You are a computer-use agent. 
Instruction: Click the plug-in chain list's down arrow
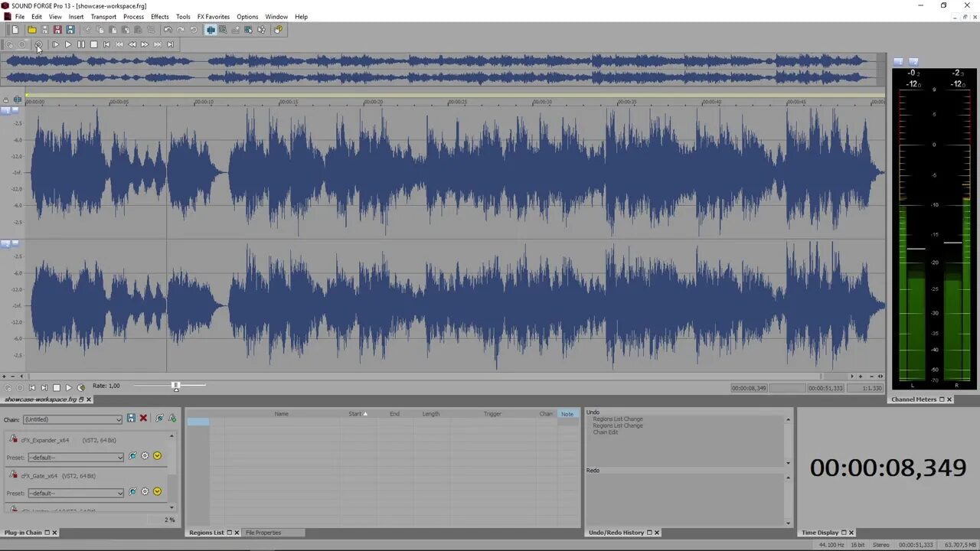click(171, 507)
